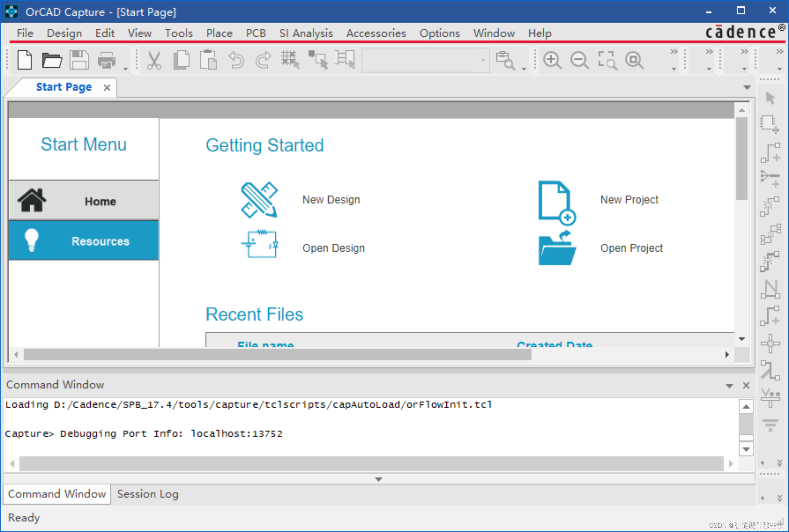Close the Start Page tab
This screenshot has width=789, height=532.
(x=107, y=87)
